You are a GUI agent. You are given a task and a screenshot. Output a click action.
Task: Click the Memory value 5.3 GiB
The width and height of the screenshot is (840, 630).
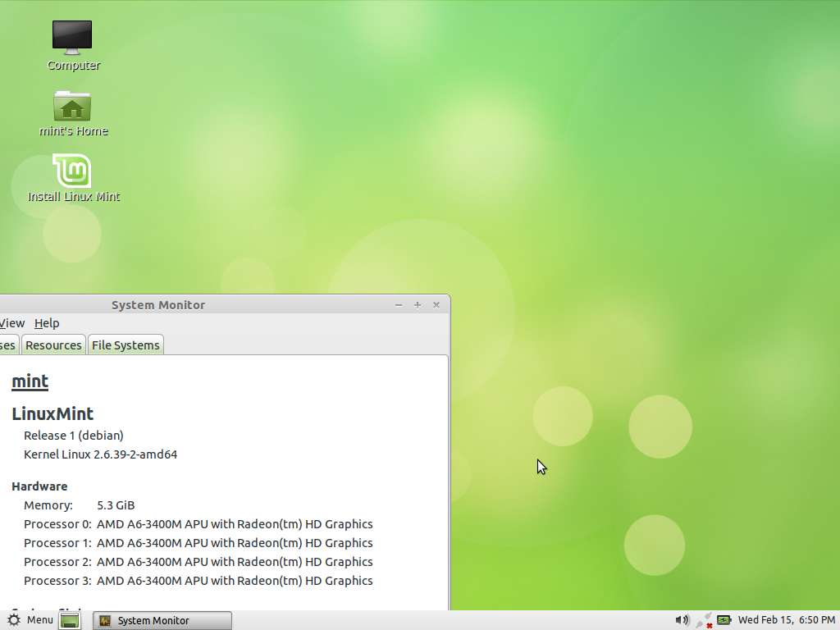116,505
